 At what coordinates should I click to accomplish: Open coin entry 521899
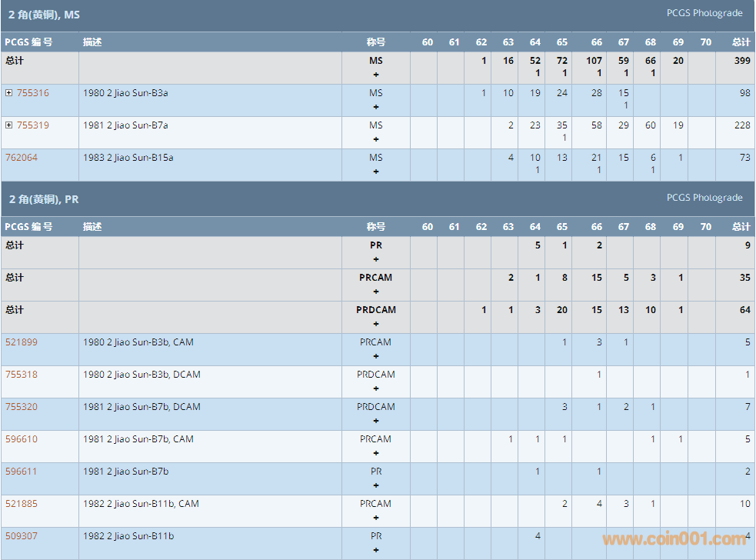(22, 342)
